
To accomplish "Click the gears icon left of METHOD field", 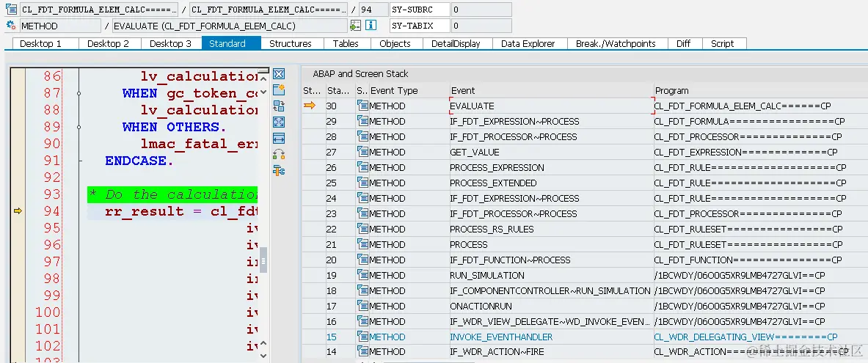I will tap(10, 26).
